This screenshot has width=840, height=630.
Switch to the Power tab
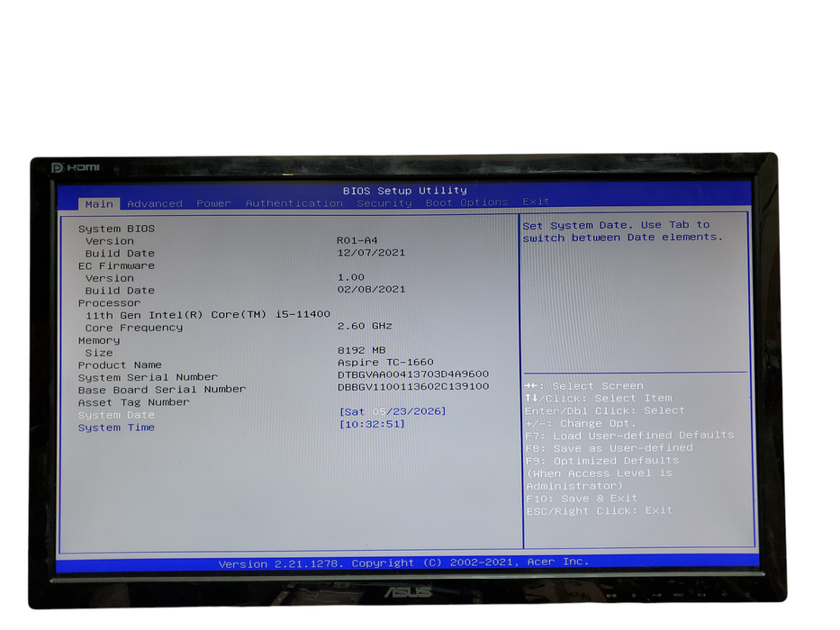pos(213,203)
